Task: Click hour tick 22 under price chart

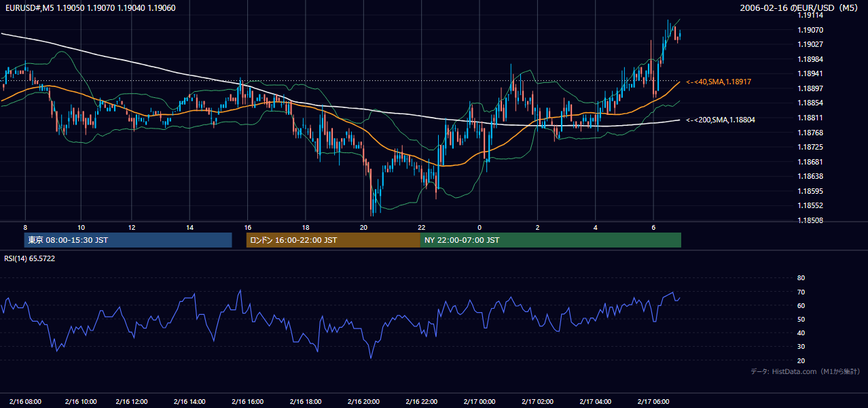Action: (x=421, y=227)
